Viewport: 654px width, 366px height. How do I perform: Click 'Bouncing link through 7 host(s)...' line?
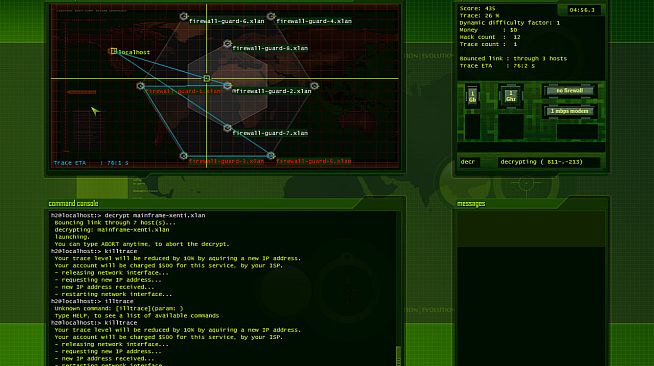tap(115, 223)
